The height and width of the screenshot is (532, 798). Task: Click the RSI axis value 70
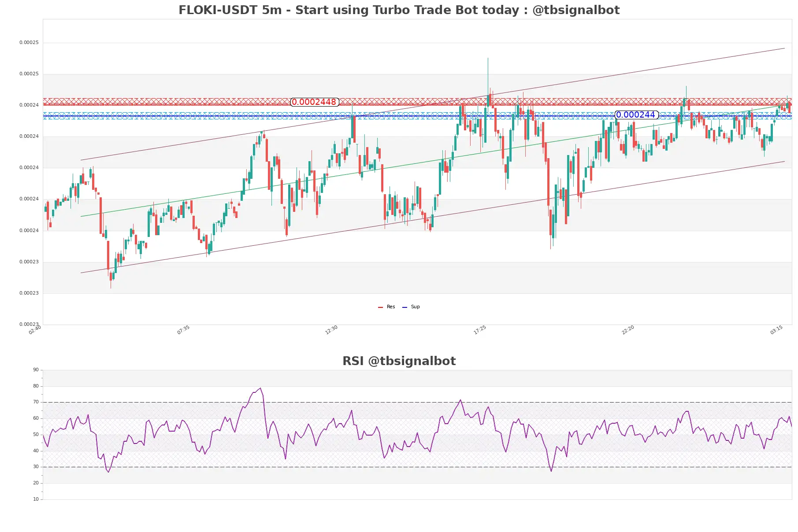coord(36,402)
